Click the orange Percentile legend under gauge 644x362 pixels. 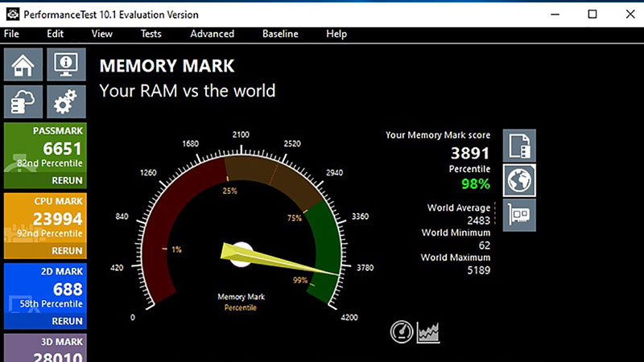tap(240, 307)
